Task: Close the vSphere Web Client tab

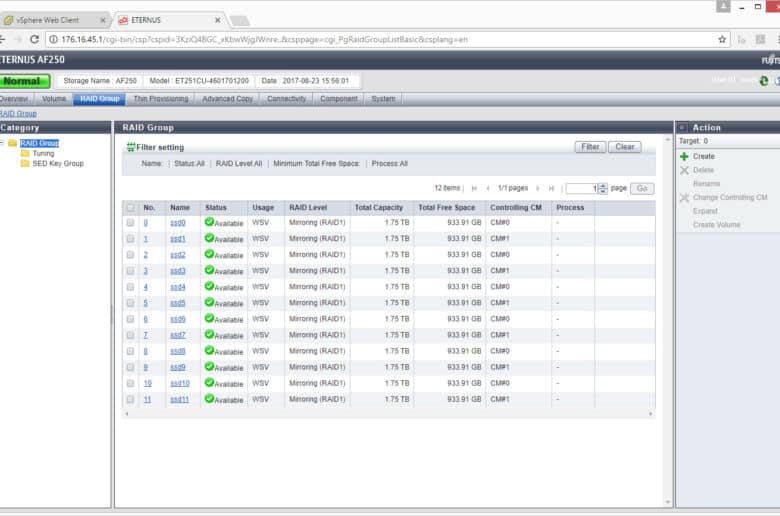Action: pyautogui.click(x=103, y=20)
